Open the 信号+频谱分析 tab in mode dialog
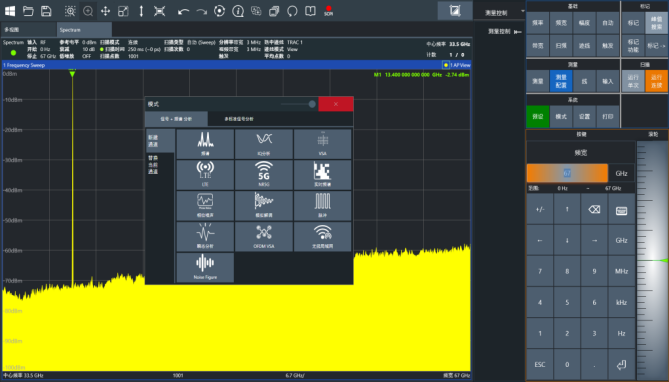The height and width of the screenshot is (382, 669). click(176, 119)
